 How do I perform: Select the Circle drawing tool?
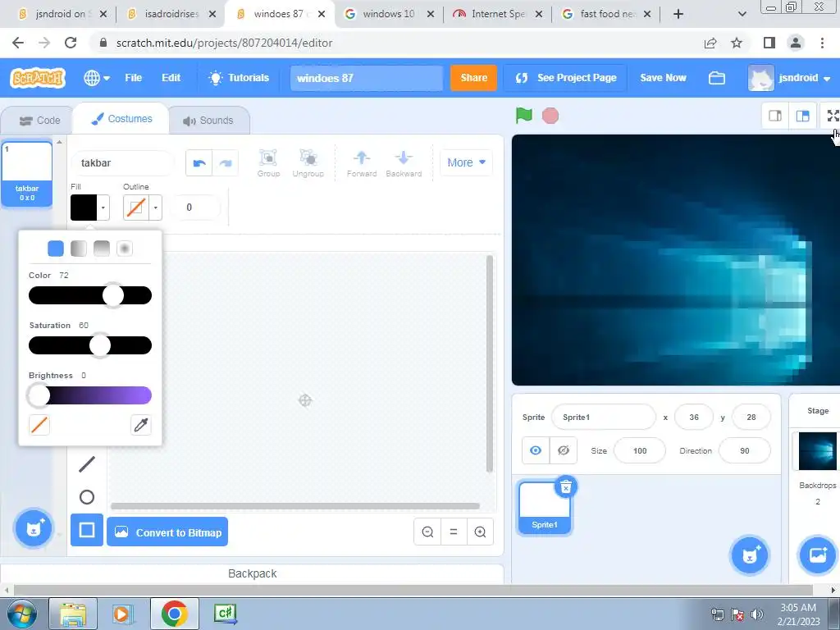click(87, 497)
